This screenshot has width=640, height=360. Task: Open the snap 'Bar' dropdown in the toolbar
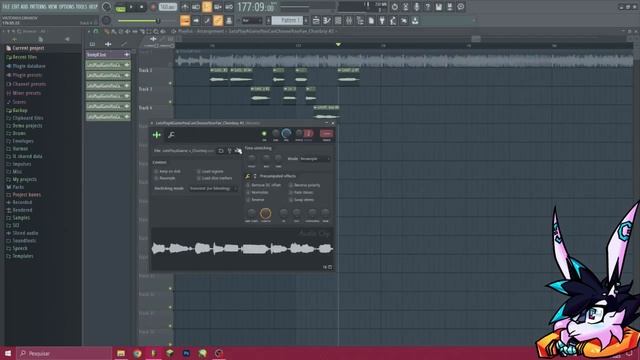tap(251, 20)
